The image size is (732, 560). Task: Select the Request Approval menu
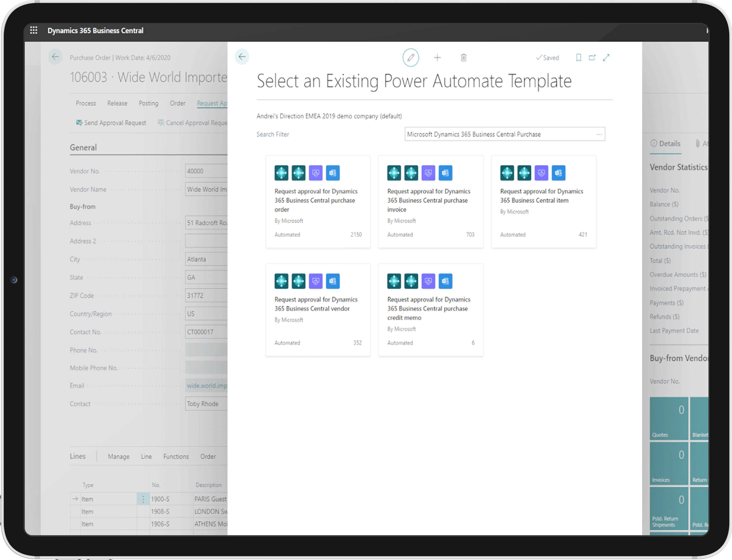pos(212,103)
